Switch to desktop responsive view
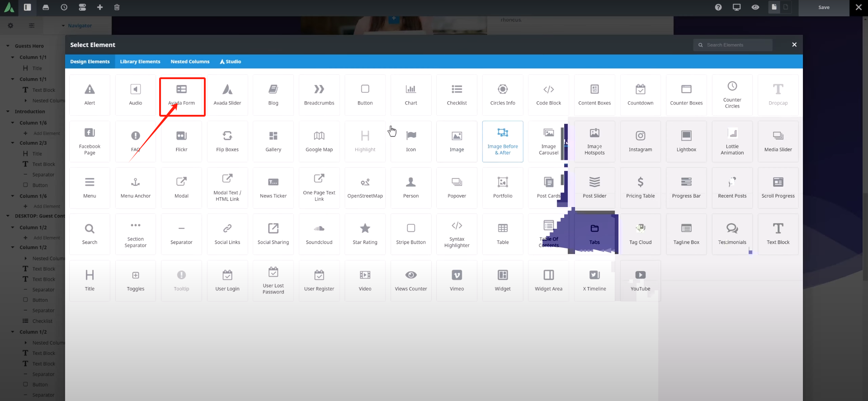Image resolution: width=868 pixels, height=401 pixels. 736,7
